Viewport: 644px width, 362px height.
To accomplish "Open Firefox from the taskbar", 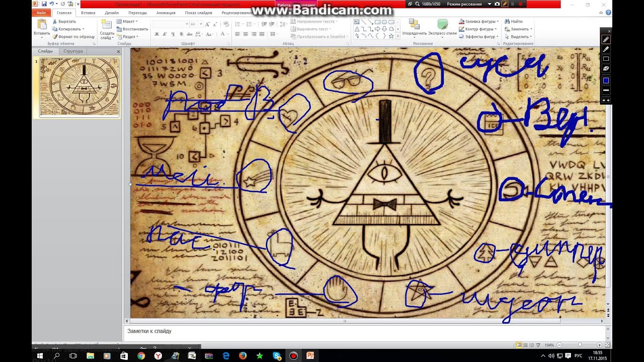I will click(x=243, y=355).
